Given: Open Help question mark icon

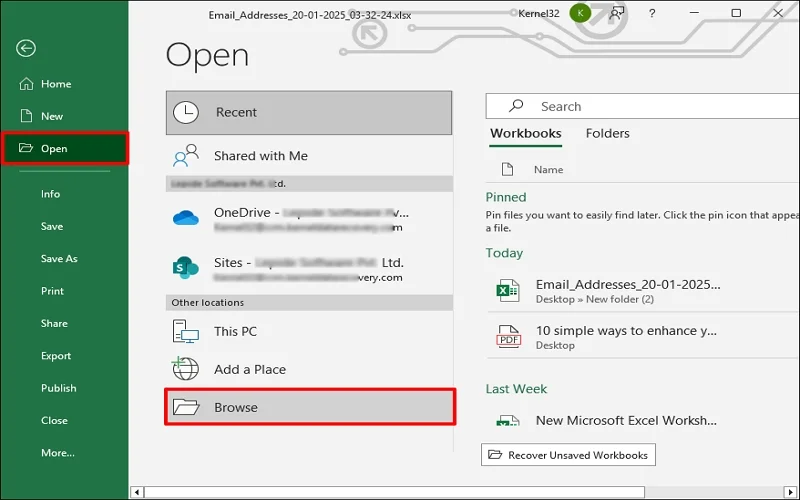Looking at the screenshot, I should click(x=652, y=14).
